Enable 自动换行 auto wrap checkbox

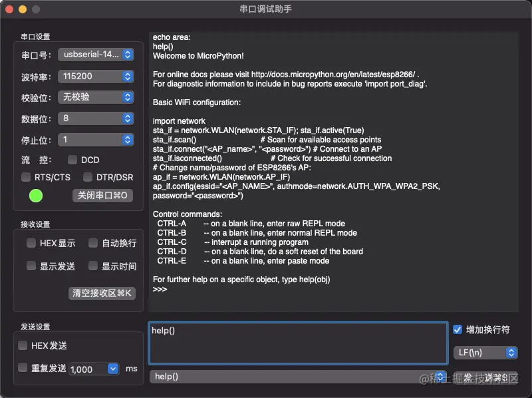click(x=93, y=243)
